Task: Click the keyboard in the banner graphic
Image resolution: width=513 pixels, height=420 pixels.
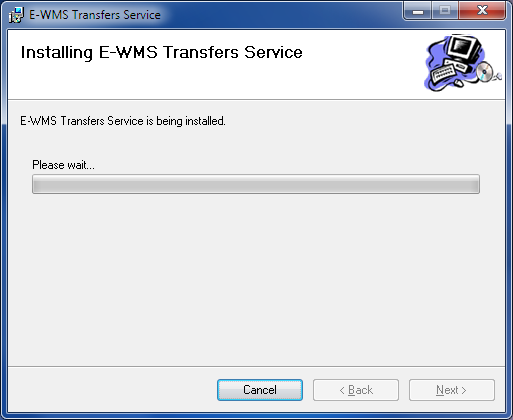Action: (443, 73)
